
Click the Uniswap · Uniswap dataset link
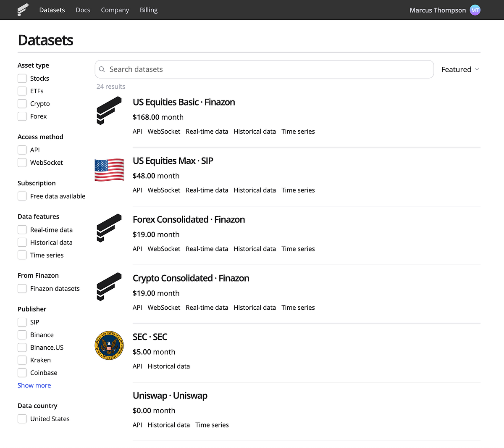pos(170,395)
